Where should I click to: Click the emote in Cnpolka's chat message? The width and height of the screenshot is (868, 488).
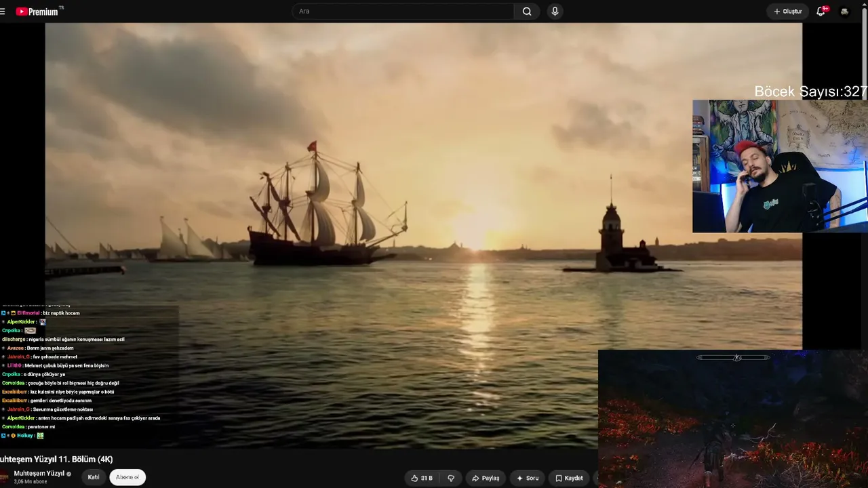pos(30,331)
